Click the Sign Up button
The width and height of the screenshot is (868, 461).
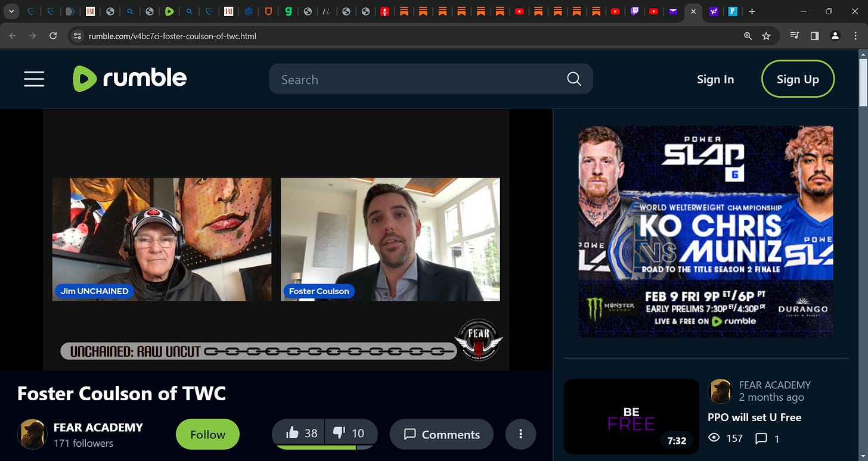(798, 79)
